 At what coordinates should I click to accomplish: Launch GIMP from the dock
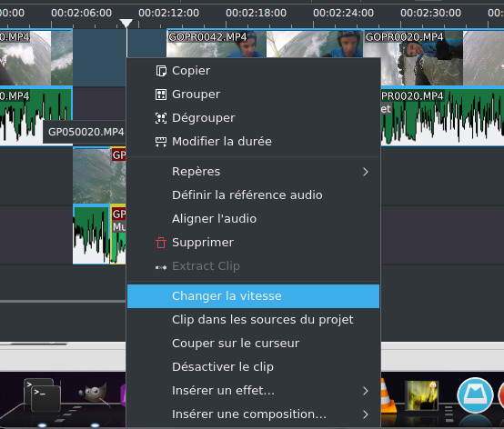pyautogui.click(x=94, y=393)
